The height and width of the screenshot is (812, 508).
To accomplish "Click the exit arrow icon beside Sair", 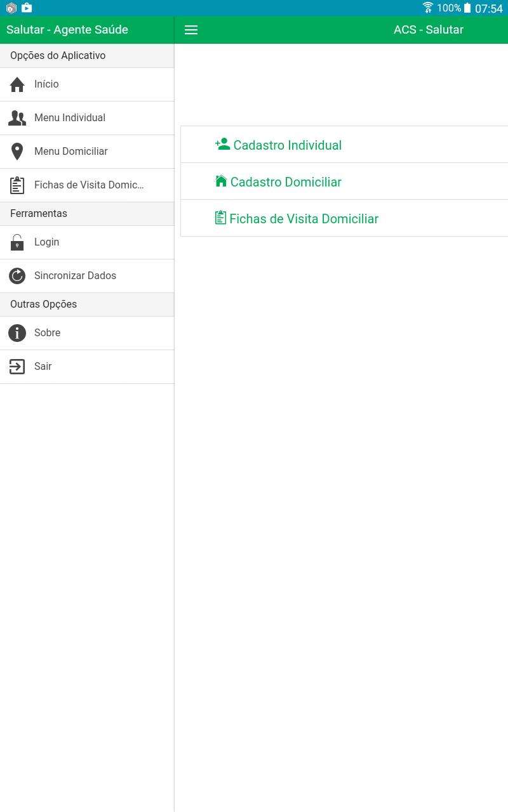I will click(x=17, y=367).
